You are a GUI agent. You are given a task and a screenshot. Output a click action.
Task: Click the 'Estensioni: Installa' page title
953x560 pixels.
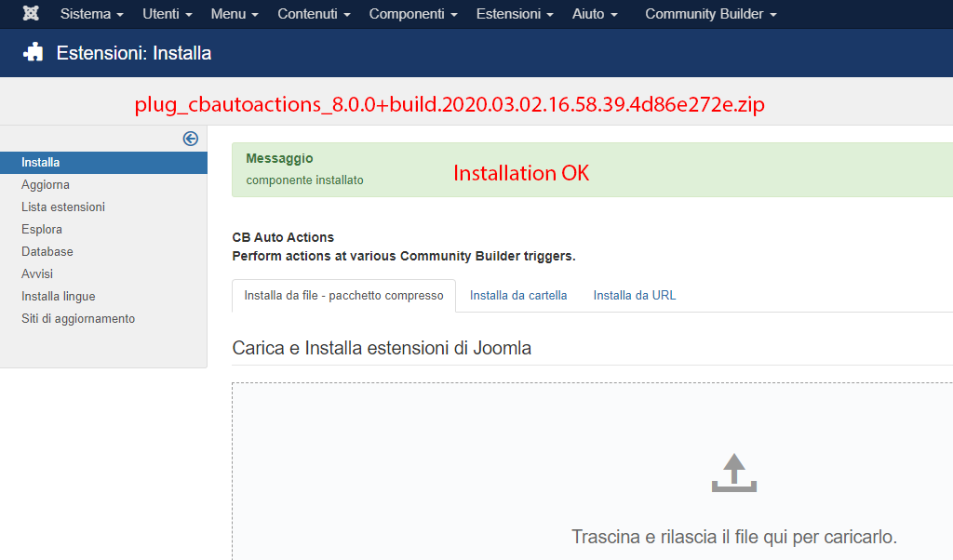point(134,53)
